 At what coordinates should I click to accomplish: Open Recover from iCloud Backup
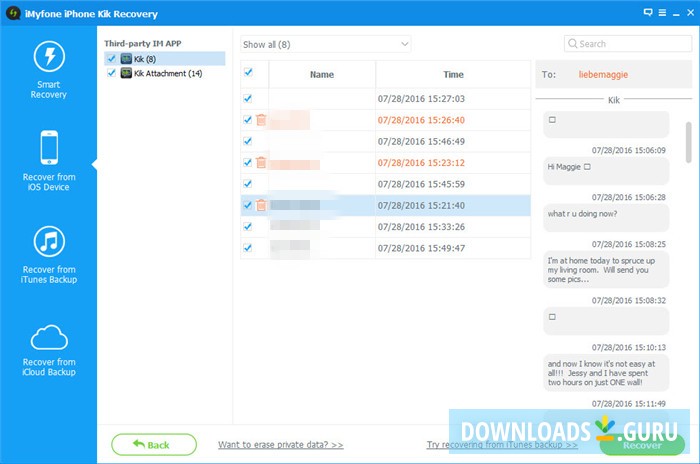(x=49, y=350)
